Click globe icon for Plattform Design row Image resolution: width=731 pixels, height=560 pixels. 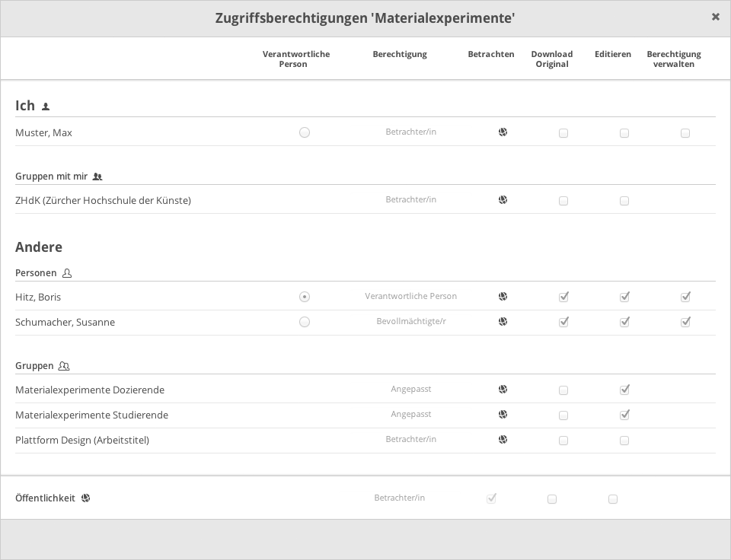point(503,440)
